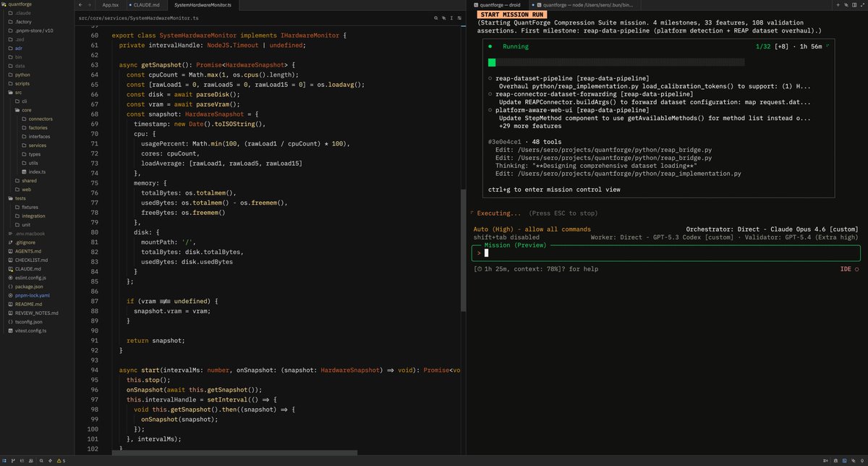This screenshot has height=466, width=868.
Task: Expand the integration folder
Action: [x=33, y=216]
